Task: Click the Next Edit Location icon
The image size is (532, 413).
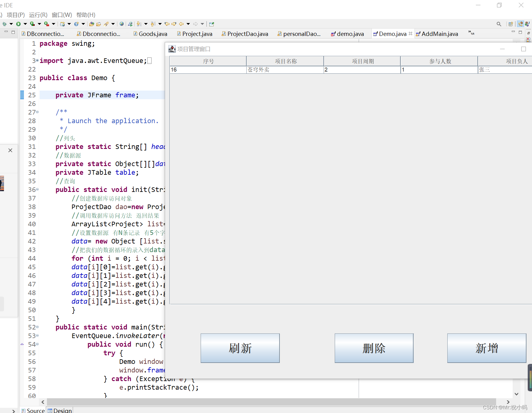Action: click(174, 24)
